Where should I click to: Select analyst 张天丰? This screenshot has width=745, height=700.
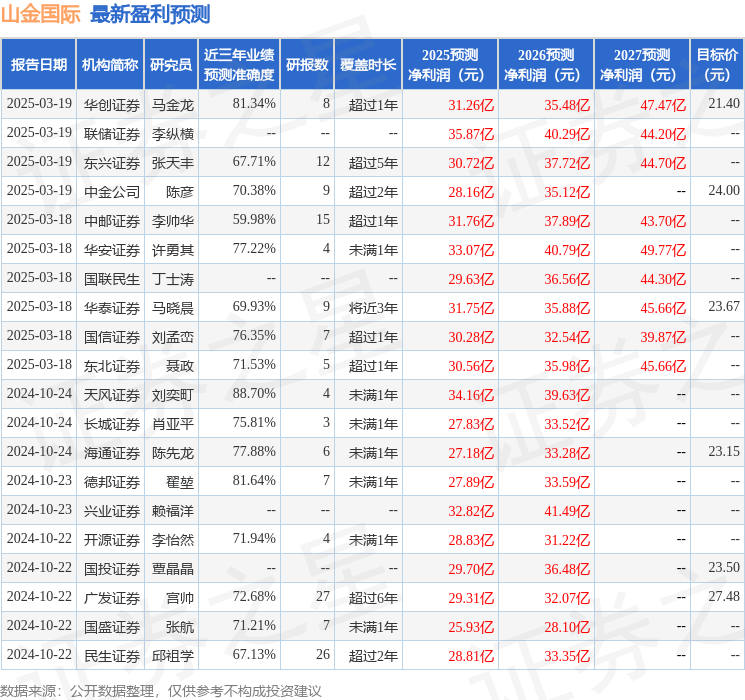(x=172, y=163)
